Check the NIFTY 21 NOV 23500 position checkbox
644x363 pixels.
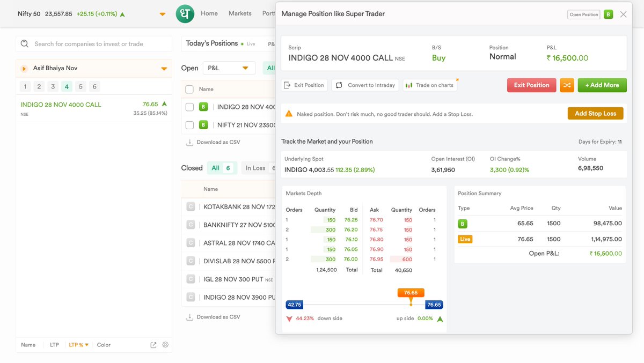point(189,125)
